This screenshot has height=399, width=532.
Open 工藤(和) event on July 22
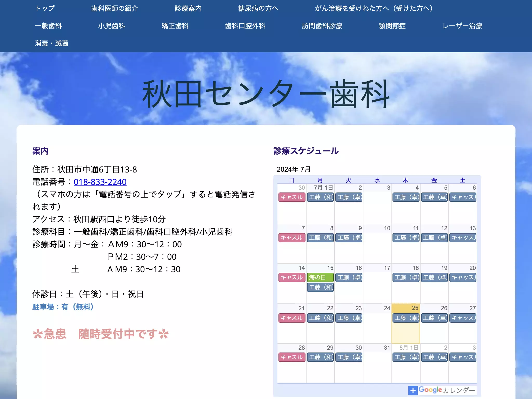tap(320, 318)
